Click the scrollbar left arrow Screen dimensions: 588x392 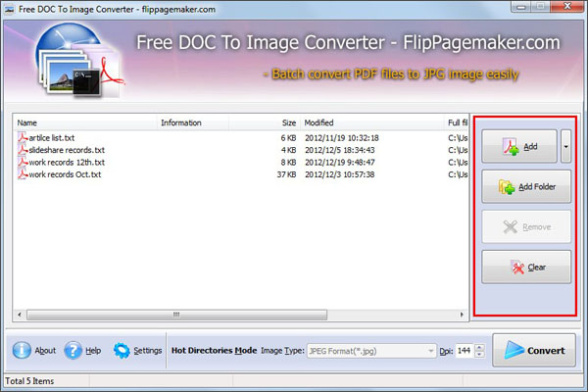tap(20, 315)
